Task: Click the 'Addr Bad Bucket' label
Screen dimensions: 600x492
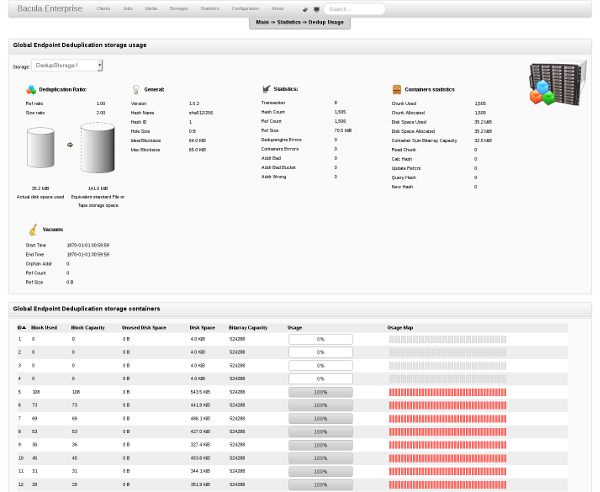Action: tap(278, 168)
